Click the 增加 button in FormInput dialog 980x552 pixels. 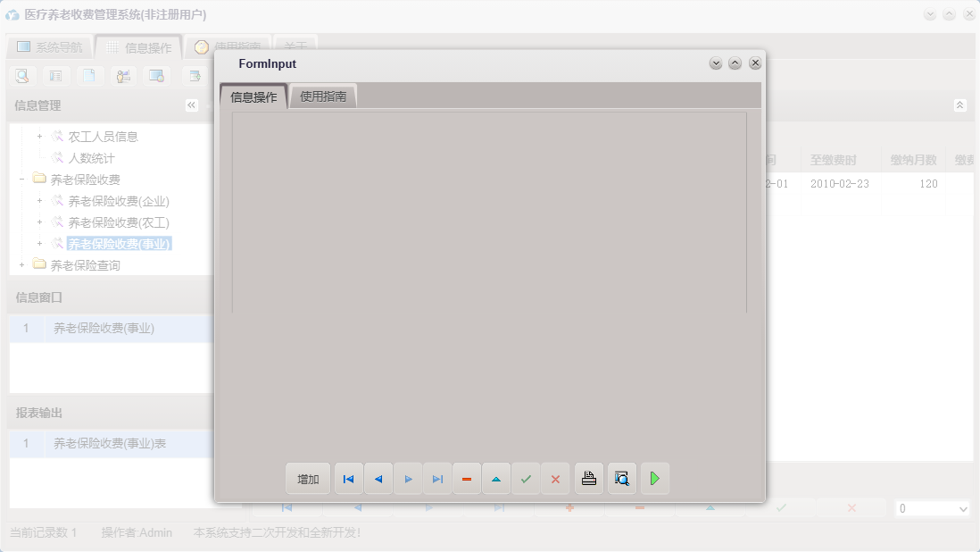click(x=308, y=479)
